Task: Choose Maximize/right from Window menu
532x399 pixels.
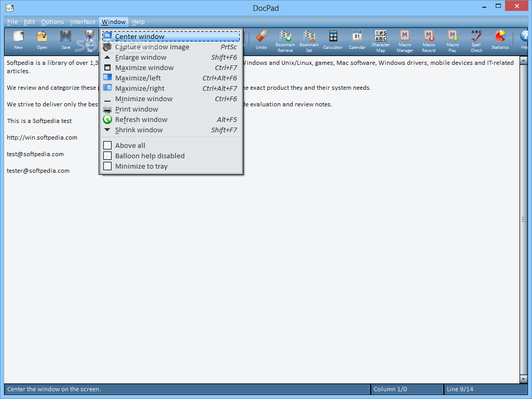Action: click(x=171, y=89)
